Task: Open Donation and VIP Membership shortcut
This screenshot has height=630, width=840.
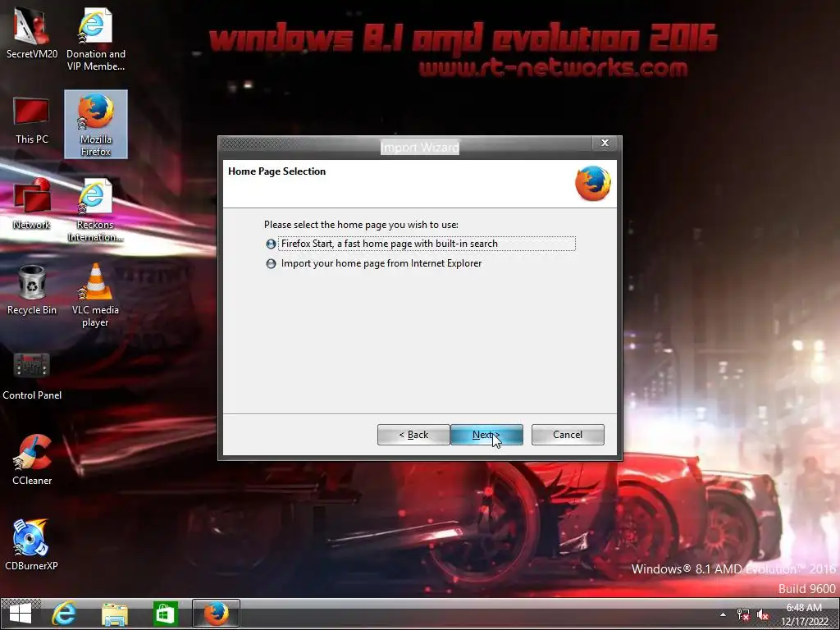Action: (95, 39)
